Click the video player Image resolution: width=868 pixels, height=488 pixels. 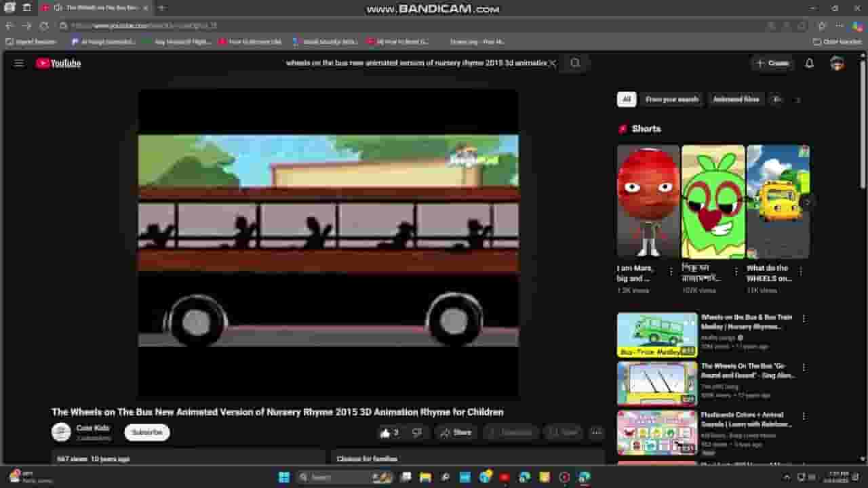point(328,243)
